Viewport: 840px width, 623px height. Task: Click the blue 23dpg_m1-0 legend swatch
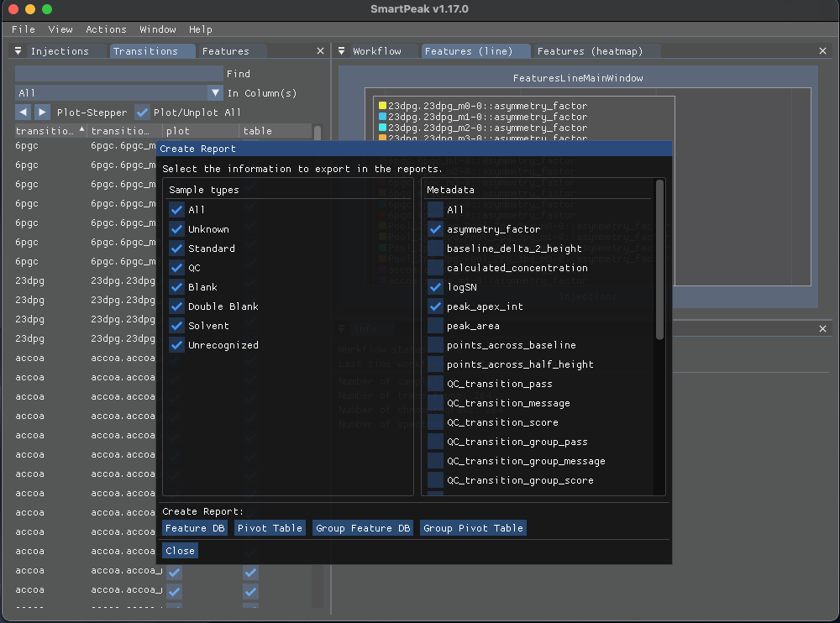[x=382, y=116]
